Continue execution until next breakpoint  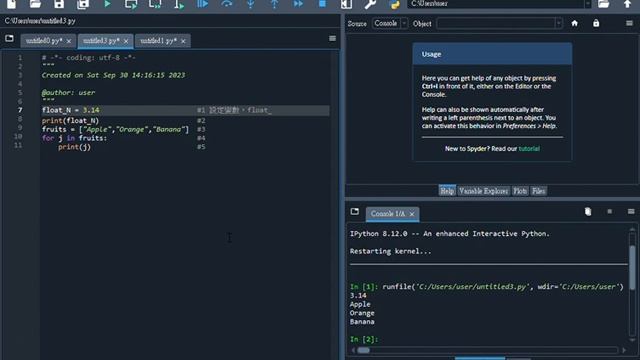tap(298, 4)
